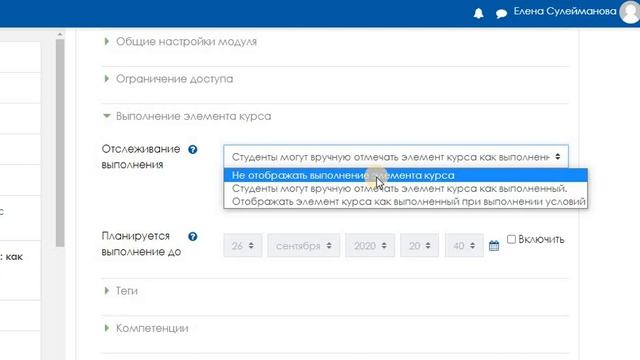Open the year dropdown showing 2020
This screenshot has height=360, width=640.
click(370, 246)
